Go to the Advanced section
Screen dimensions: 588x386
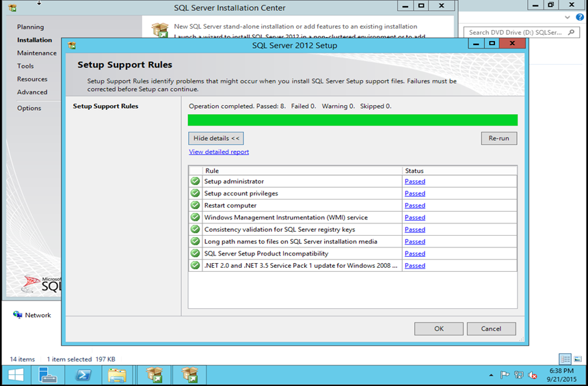click(32, 92)
